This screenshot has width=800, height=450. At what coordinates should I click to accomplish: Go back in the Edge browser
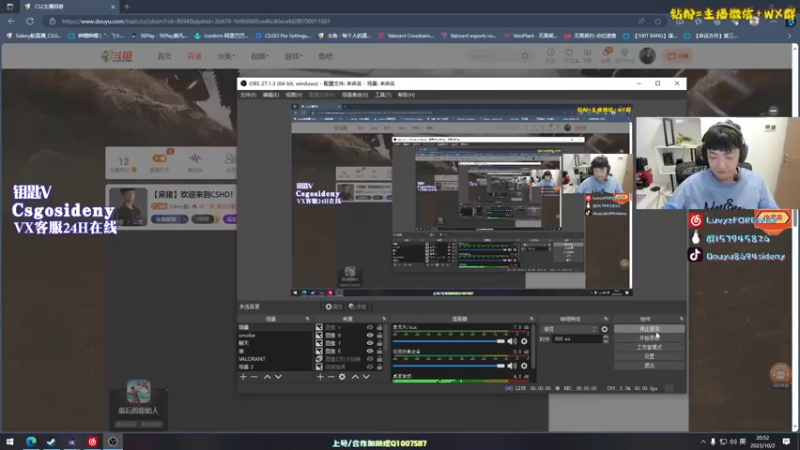coord(11,21)
